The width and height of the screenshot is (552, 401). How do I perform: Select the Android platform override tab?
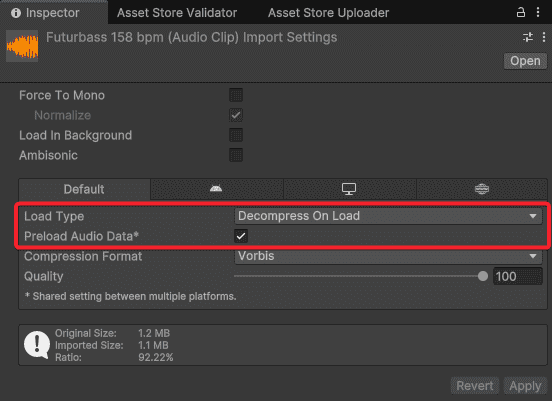point(216,189)
